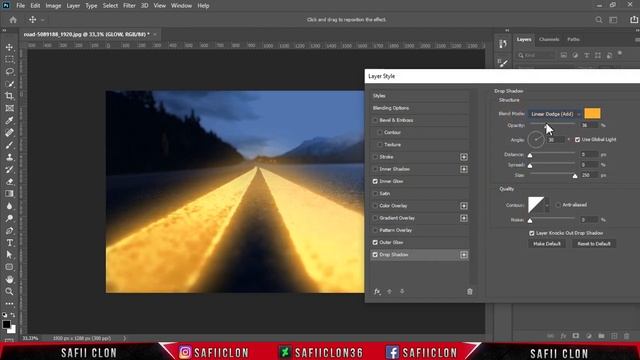Enable the Stroke effect checkbox
Image resolution: width=640 pixels, height=360 pixels.
pyautogui.click(x=375, y=157)
